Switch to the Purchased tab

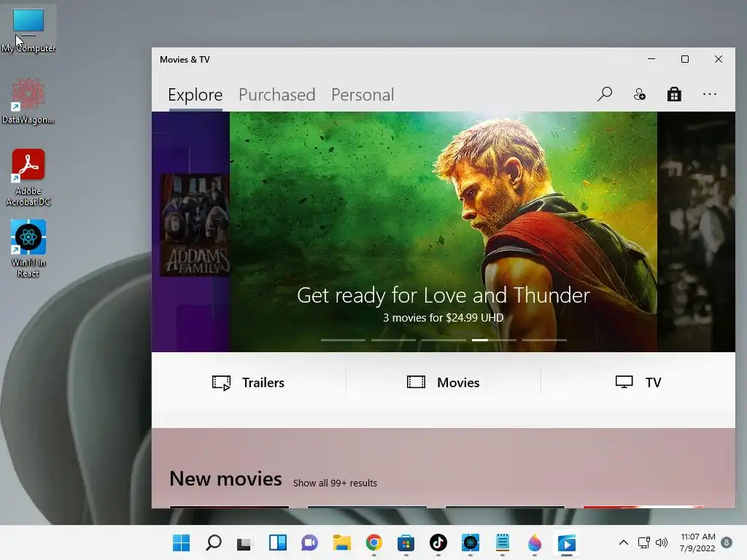(x=276, y=95)
